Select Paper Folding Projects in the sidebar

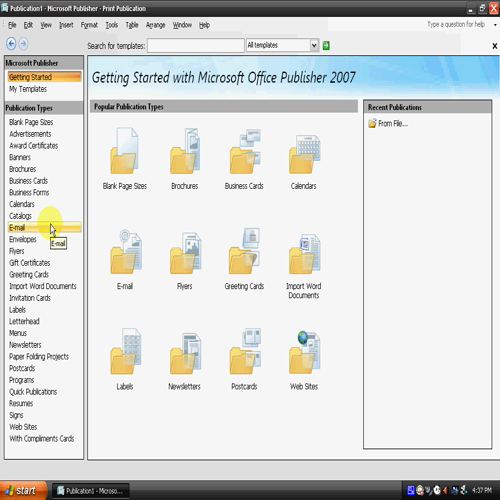tap(39, 357)
